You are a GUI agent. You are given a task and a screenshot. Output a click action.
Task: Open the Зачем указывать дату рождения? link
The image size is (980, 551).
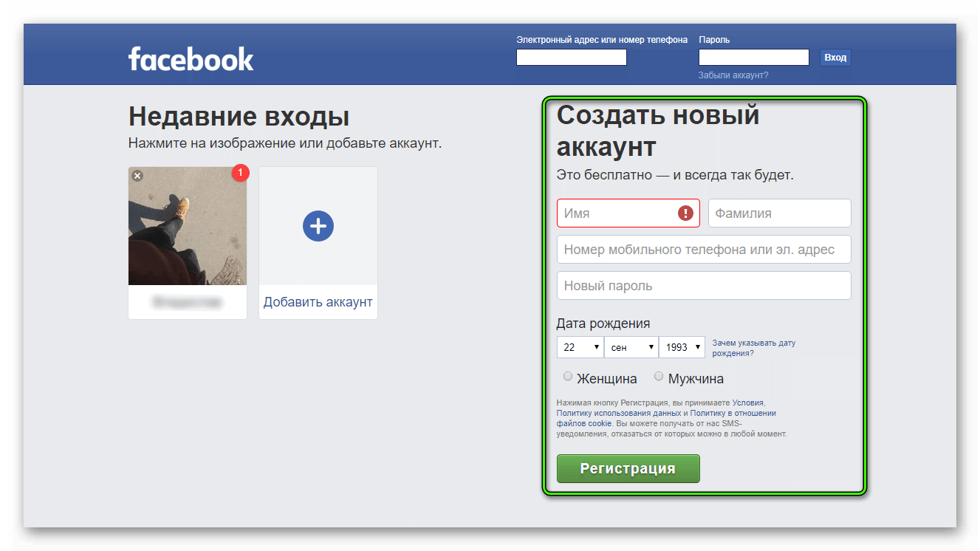753,348
